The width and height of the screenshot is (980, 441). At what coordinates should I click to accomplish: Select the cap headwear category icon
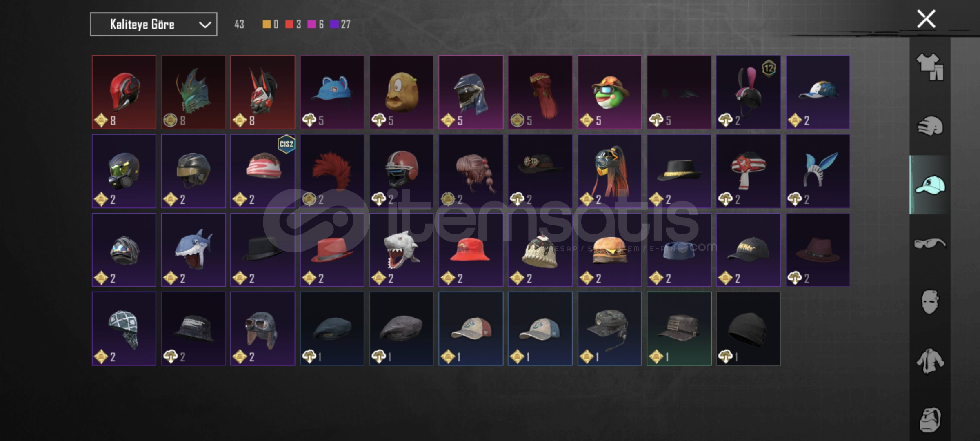[930, 185]
